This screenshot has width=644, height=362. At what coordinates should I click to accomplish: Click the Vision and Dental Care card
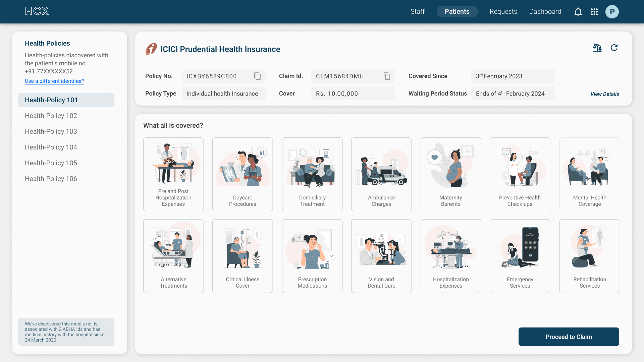tap(381, 256)
